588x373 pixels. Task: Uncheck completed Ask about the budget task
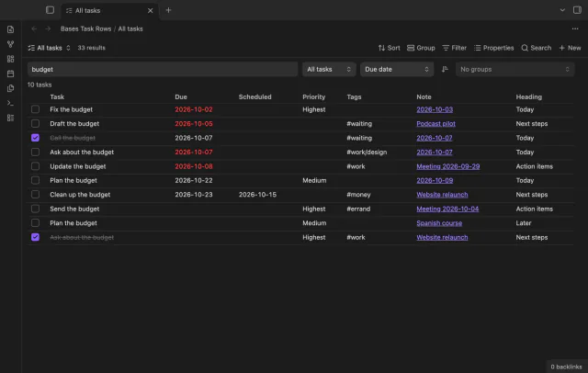(35, 237)
